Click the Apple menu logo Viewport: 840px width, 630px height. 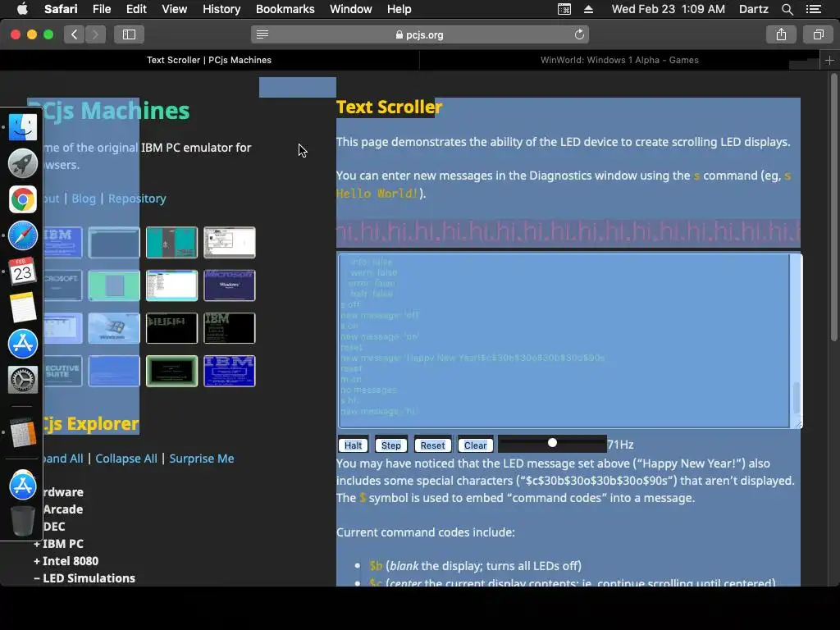point(22,9)
